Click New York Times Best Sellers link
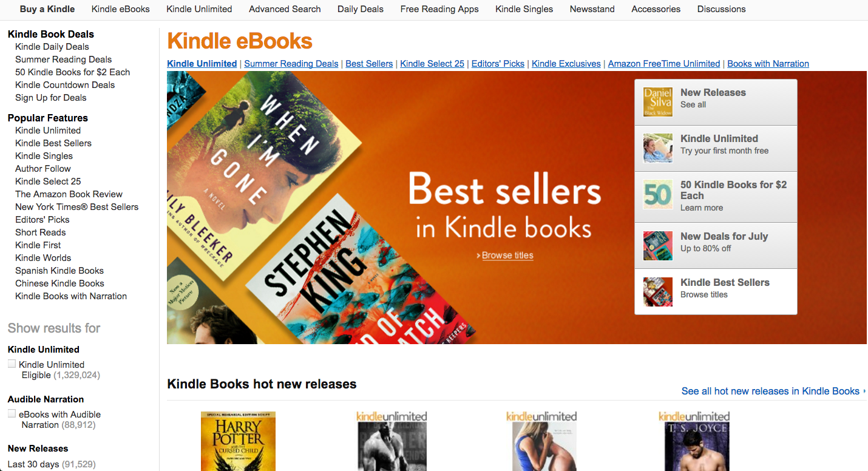 click(77, 207)
